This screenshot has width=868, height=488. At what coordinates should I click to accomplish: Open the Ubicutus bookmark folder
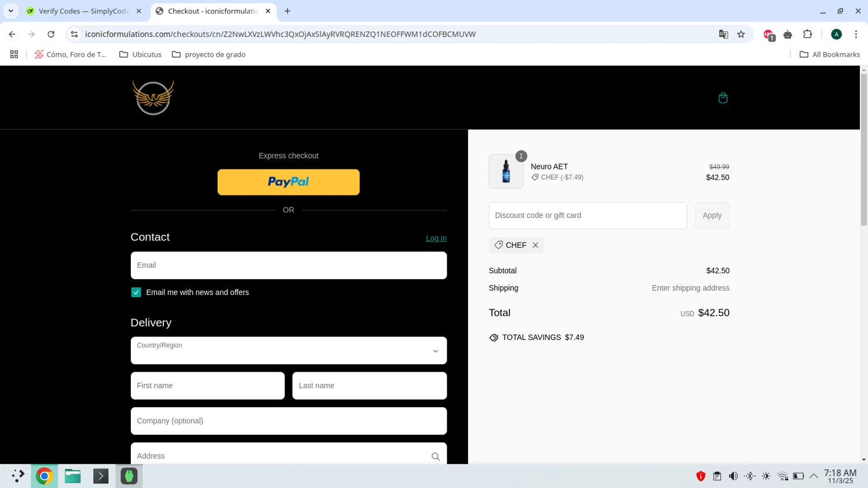coord(141,54)
